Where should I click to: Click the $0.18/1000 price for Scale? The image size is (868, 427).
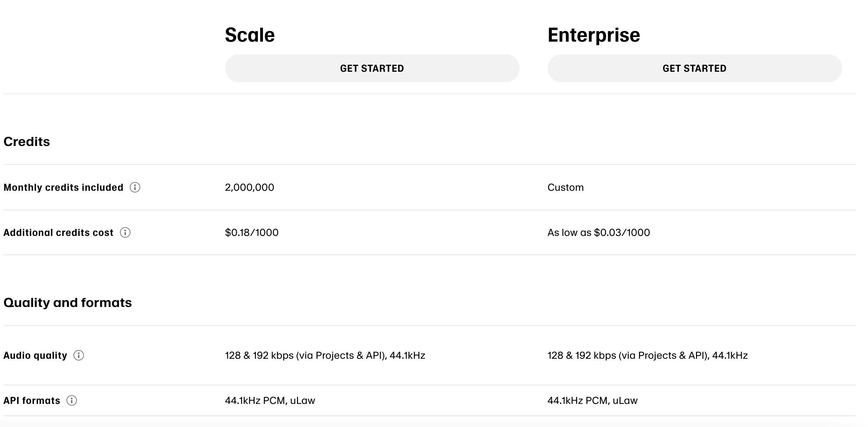(251, 233)
